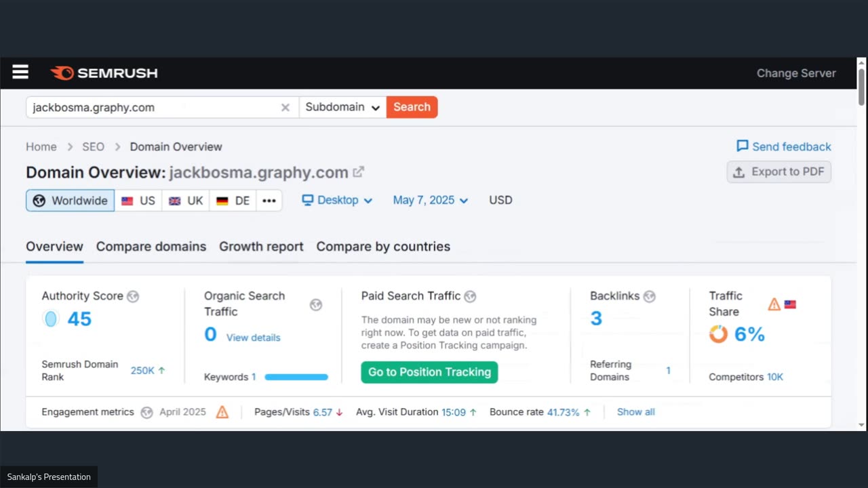
Task: Click the globe icon beside Paid Search Traffic
Action: (470, 296)
